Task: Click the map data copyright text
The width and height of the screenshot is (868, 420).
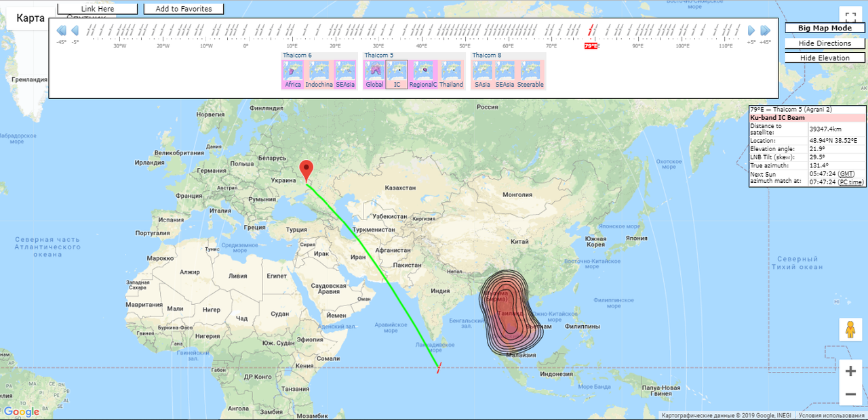Action: (727, 415)
